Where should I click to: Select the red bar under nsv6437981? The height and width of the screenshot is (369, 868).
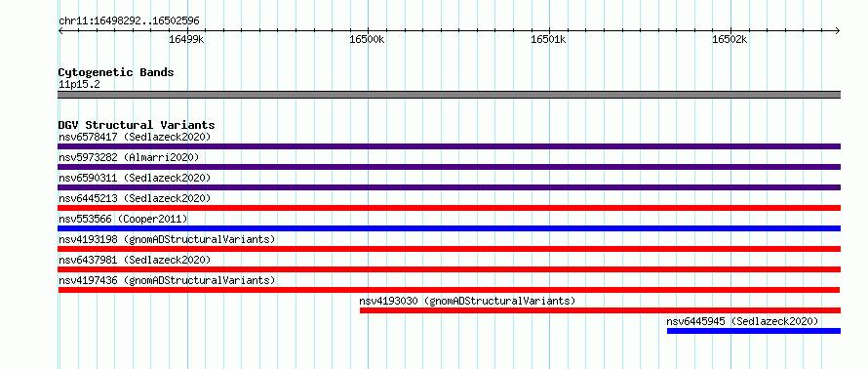coord(449,269)
